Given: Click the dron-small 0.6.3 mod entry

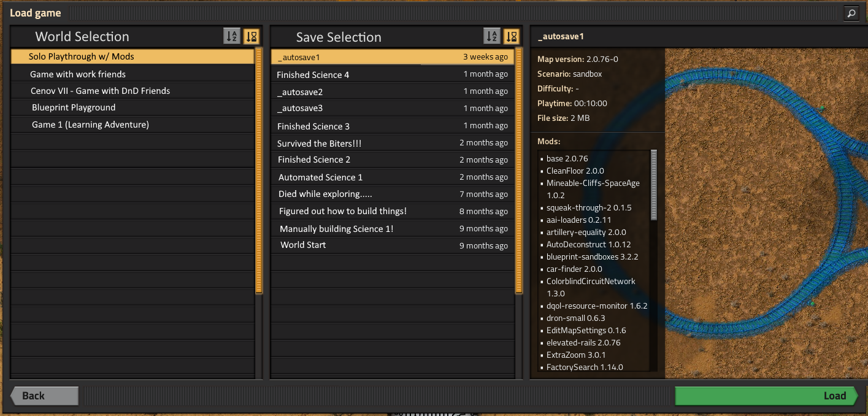Looking at the screenshot, I should [x=575, y=318].
